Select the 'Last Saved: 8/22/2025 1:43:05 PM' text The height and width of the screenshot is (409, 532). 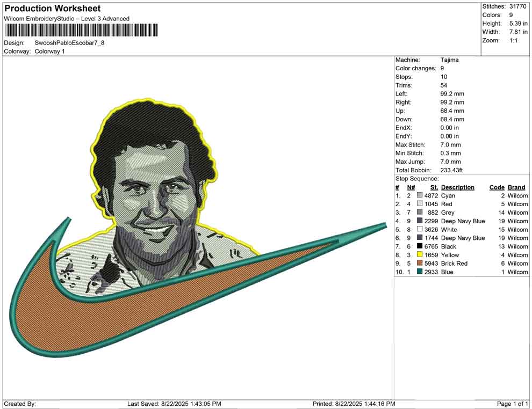175,404
